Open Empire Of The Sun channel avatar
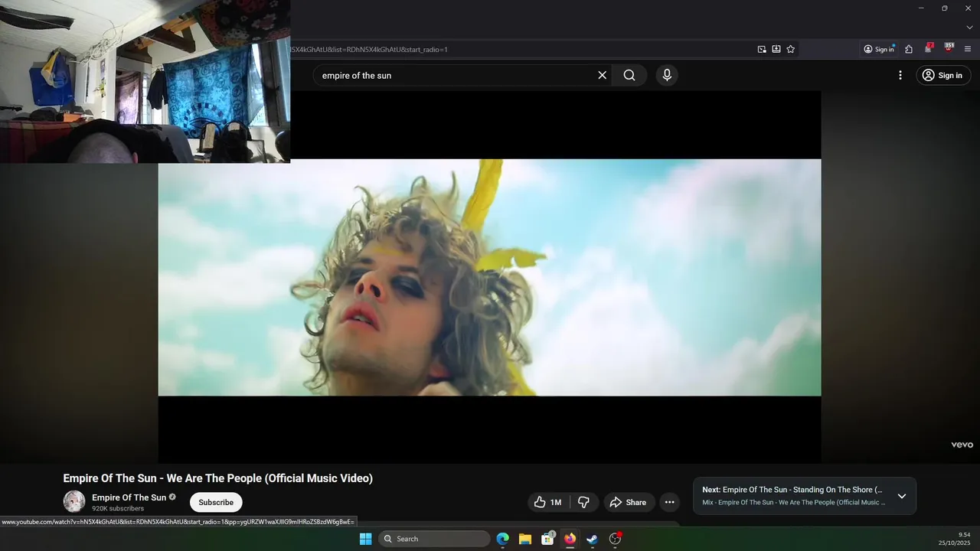980x551 pixels. pyautogui.click(x=74, y=502)
